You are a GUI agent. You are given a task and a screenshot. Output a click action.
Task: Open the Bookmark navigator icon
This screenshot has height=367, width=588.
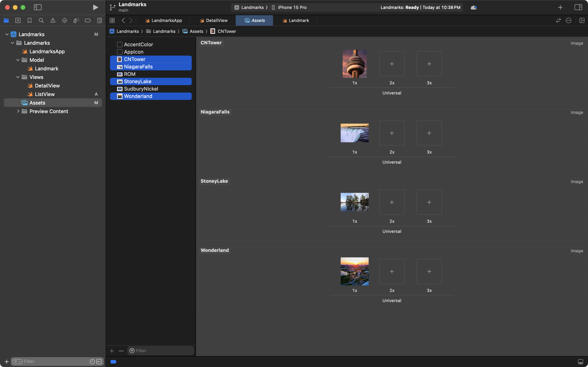(29, 20)
